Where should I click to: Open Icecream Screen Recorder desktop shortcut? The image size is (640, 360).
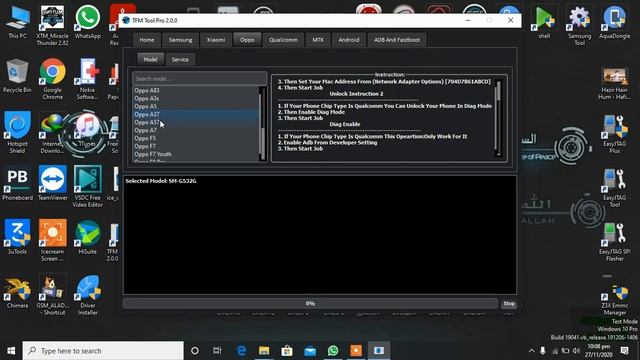point(53,241)
